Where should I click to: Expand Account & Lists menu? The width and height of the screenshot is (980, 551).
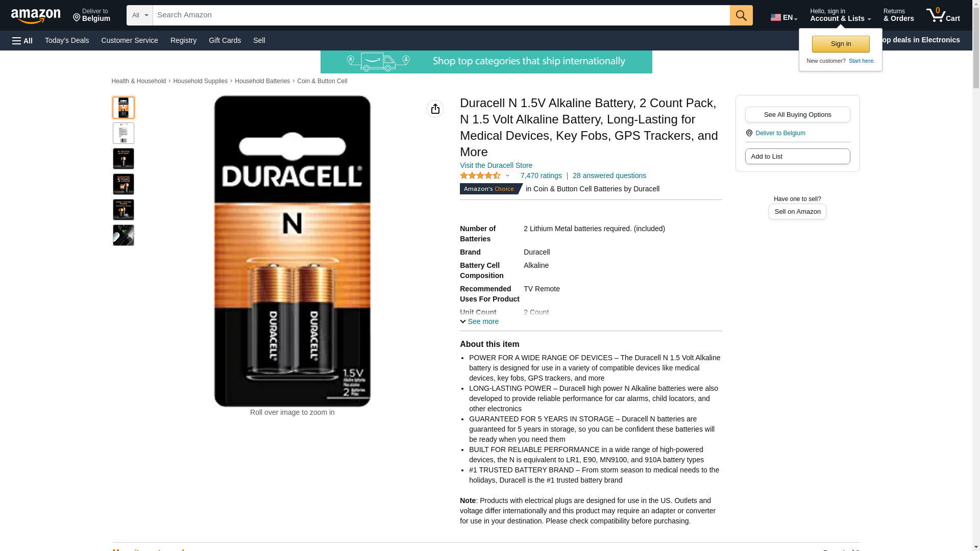840,15
